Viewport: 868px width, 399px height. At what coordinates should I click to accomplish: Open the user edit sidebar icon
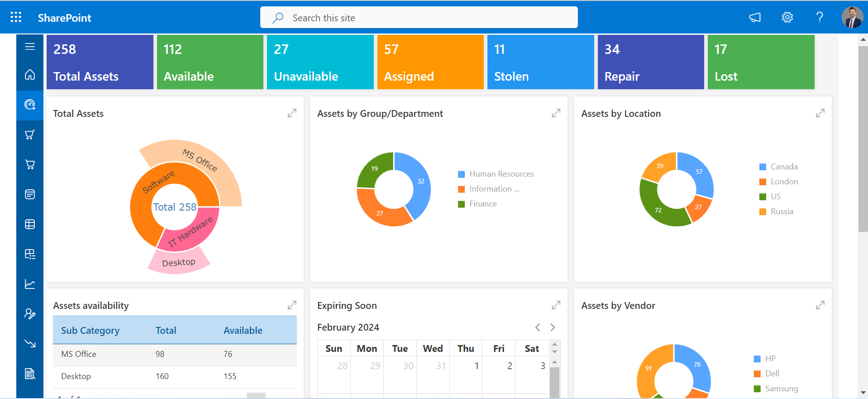30,314
